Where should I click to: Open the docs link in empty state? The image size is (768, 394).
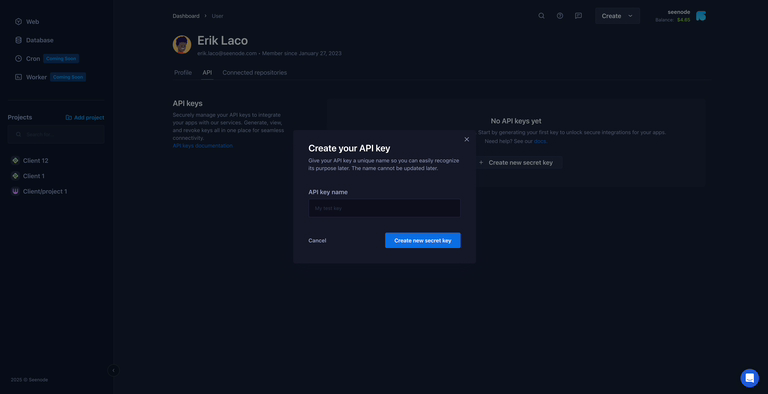coord(540,141)
